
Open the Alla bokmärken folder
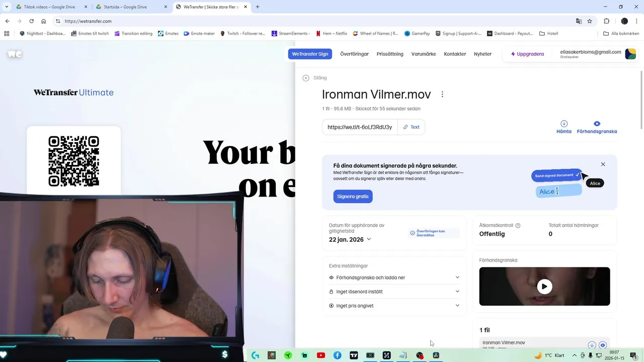point(621,34)
